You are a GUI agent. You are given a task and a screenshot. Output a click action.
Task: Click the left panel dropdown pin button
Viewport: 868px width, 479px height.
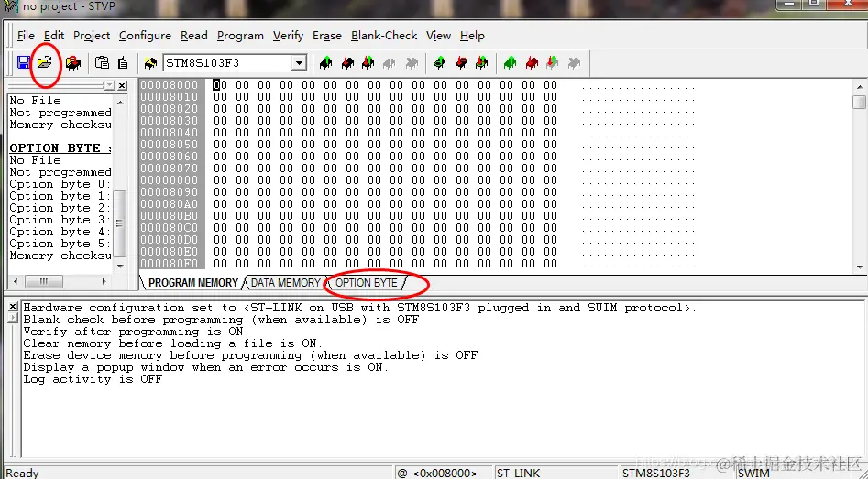coord(110,86)
